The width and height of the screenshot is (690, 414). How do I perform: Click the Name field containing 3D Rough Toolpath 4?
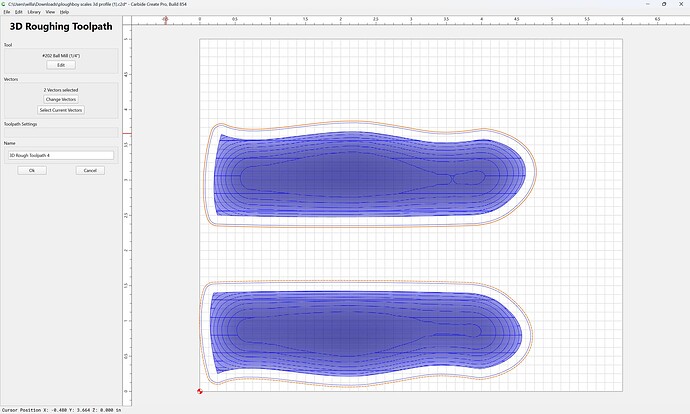point(61,155)
